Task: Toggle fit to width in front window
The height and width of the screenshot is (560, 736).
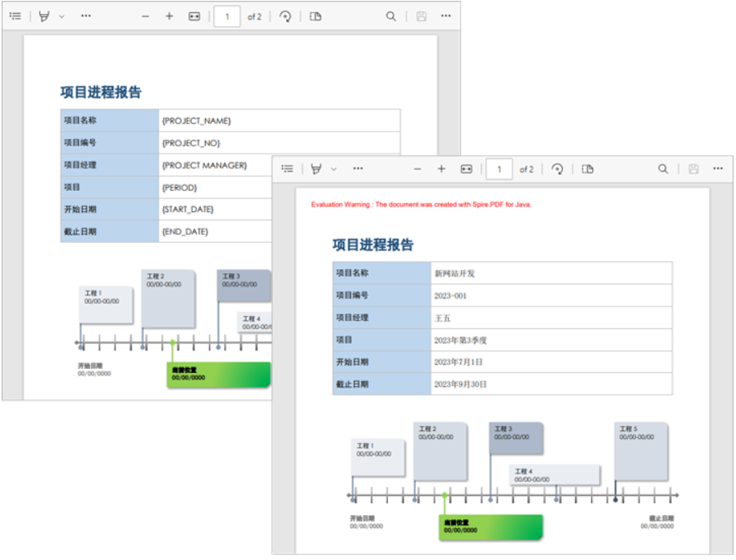Action: pos(467,169)
